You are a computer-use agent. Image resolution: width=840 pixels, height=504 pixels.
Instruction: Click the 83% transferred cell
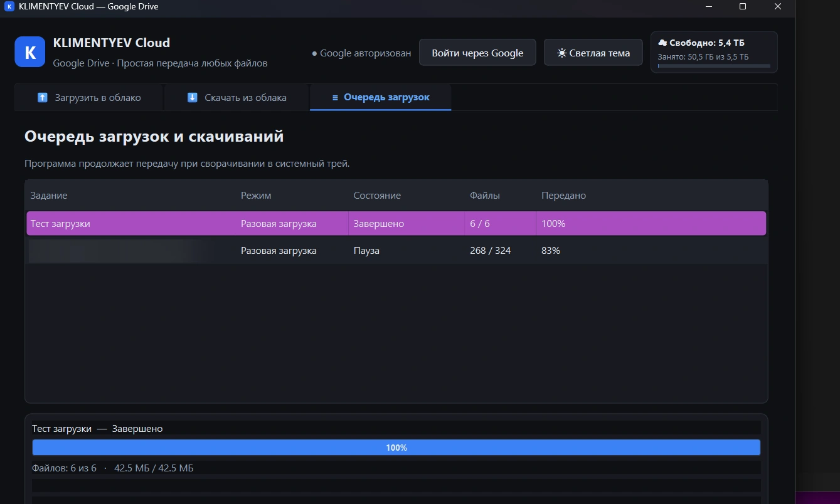point(551,251)
